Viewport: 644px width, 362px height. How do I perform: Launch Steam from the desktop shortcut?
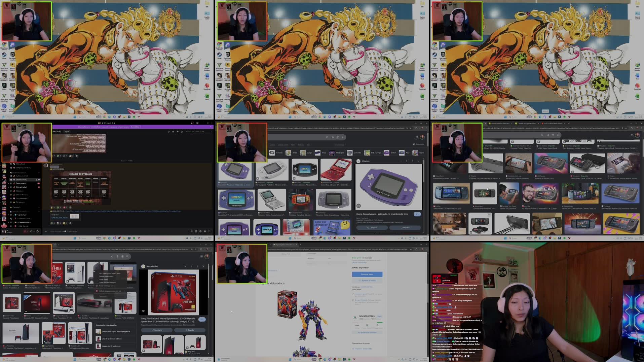(4, 55)
